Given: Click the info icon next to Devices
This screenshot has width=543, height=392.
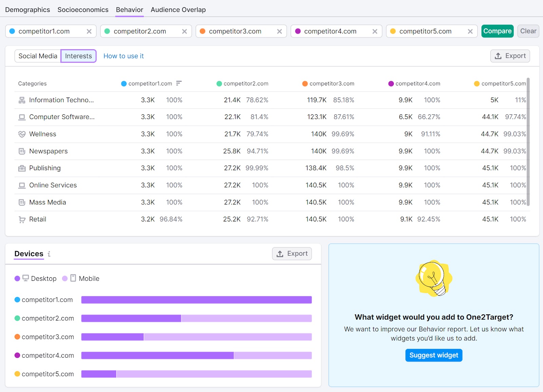Looking at the screenshot, I should pos(50,254).
